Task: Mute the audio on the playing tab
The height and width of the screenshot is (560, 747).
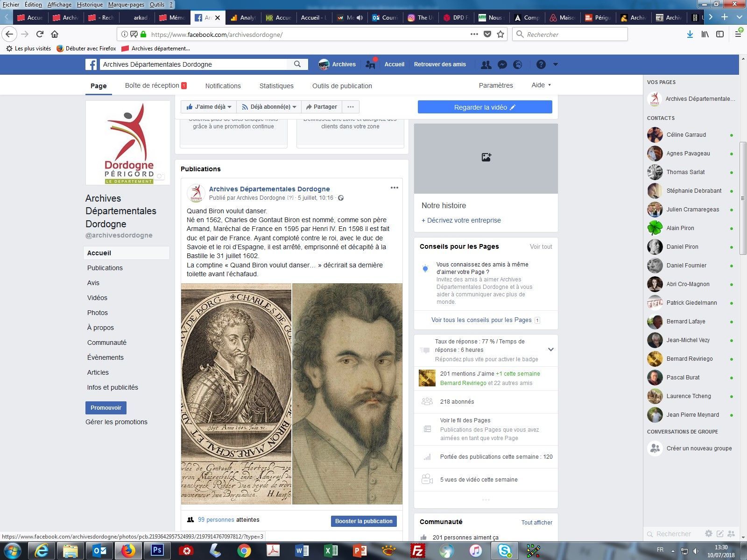Action: 359,18
